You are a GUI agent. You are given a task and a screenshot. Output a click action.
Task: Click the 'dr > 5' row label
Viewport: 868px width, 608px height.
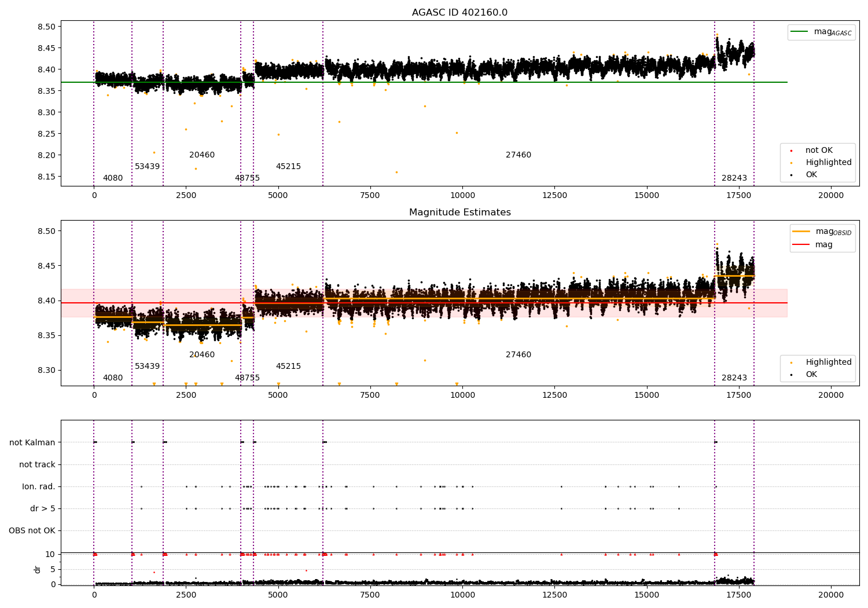[x=43, y=508]
